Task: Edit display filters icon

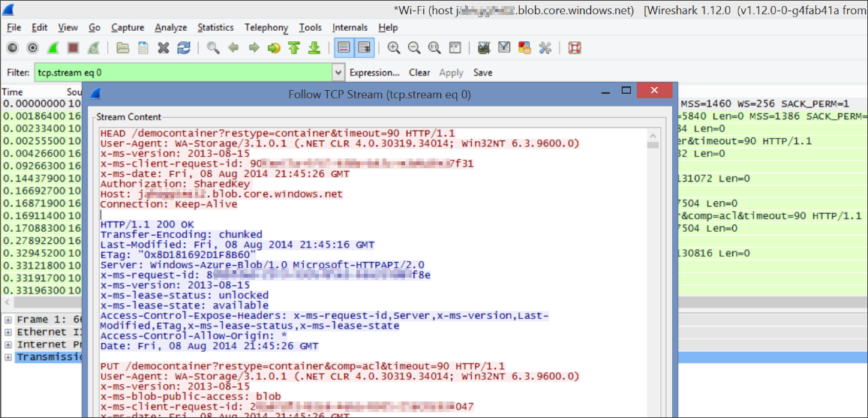Action: point(504,48)
